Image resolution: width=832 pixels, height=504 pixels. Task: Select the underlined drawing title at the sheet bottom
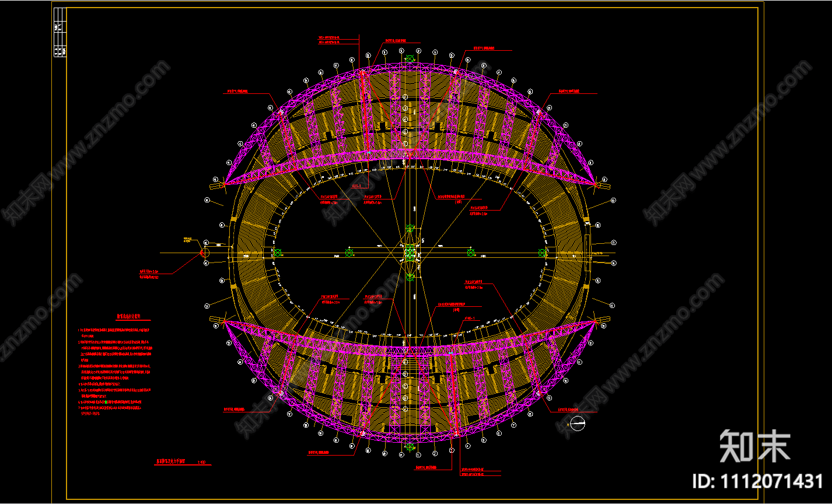pos(183,462)
